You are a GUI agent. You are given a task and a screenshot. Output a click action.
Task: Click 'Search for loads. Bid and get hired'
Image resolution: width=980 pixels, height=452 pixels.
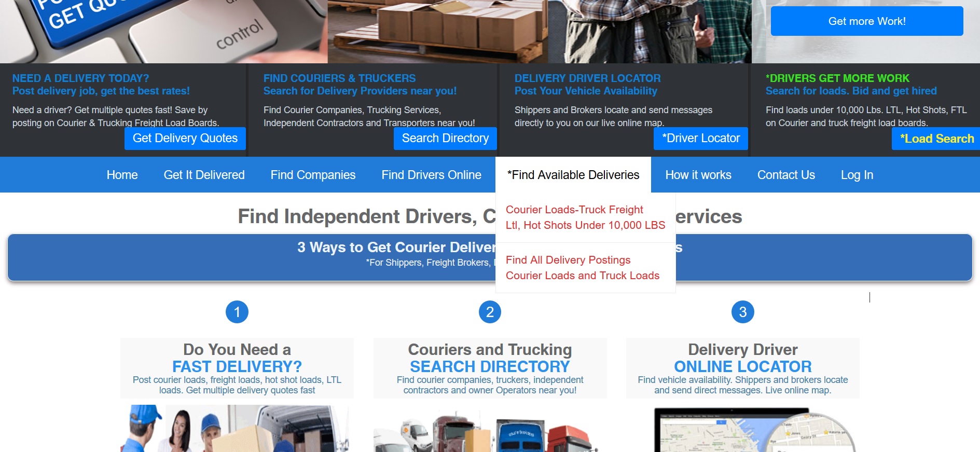coord(851,91)
